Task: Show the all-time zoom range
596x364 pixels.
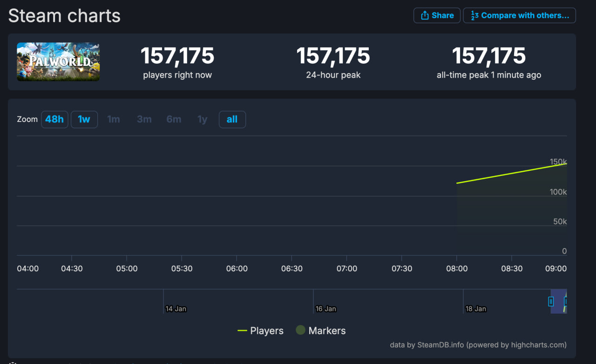Action: (x=232, y=119)
